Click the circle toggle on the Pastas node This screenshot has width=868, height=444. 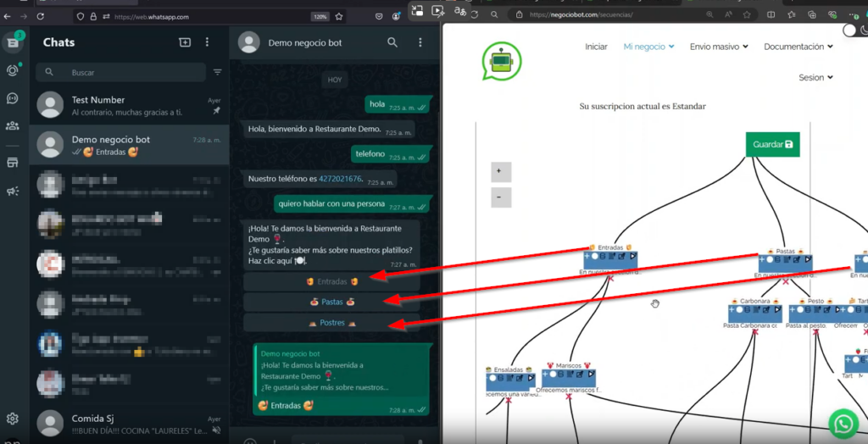pos(771,259)
